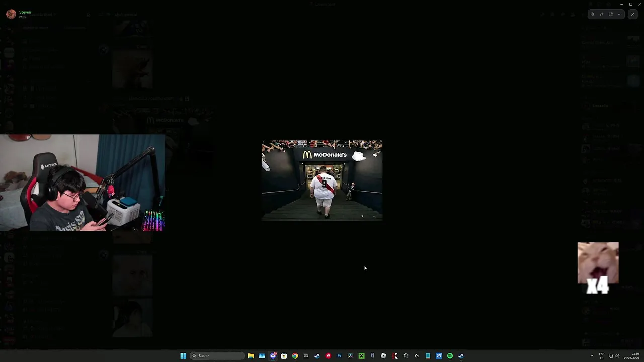Forward the image using the arrow icon
The height and width of the screenshot is (362, 644).
coord(601,14)
